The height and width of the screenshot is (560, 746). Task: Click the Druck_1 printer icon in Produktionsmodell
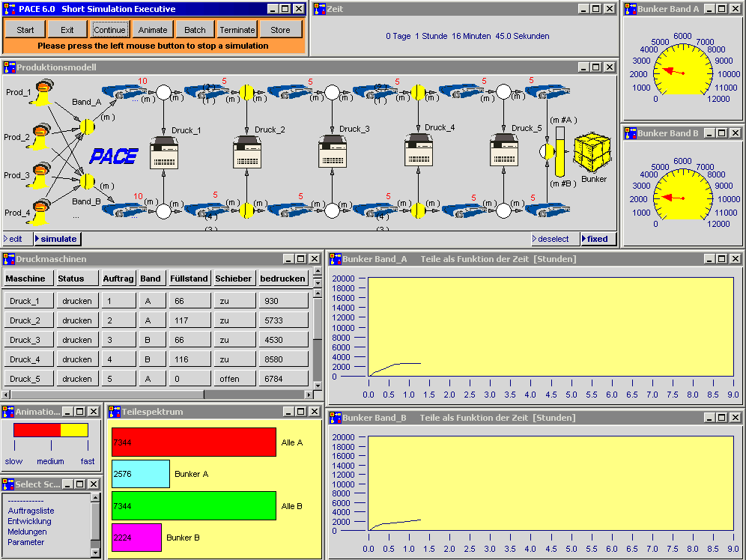(x=164, y=153)
